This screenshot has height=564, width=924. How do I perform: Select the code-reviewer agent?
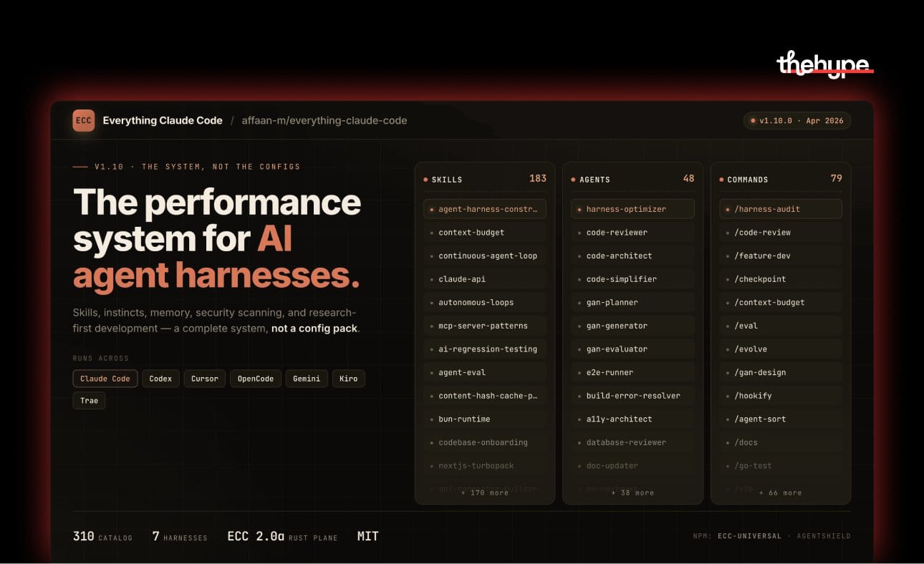pos(632,233)
